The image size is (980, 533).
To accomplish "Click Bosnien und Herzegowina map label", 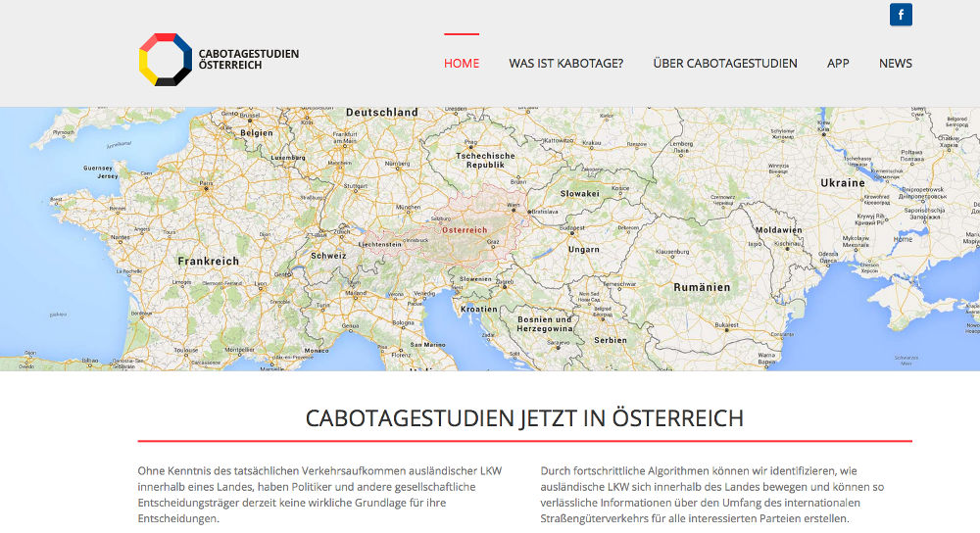I will coord(544,323).
